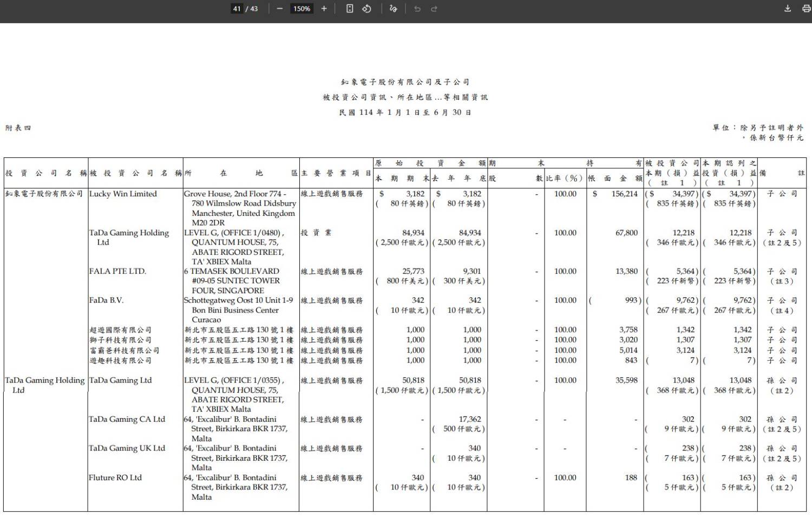
Task: Select the 'Lucky Win Limited' cell
Action: click(x=123, y=194)
